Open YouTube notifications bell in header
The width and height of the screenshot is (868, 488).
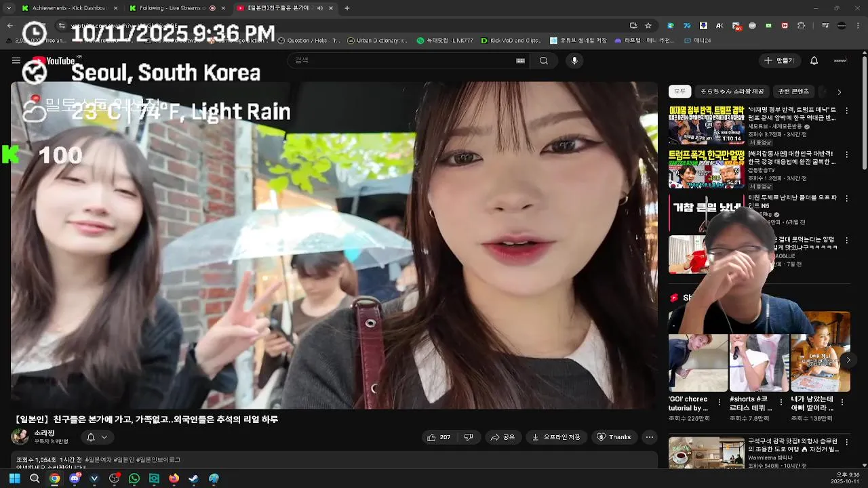point(814,60)
